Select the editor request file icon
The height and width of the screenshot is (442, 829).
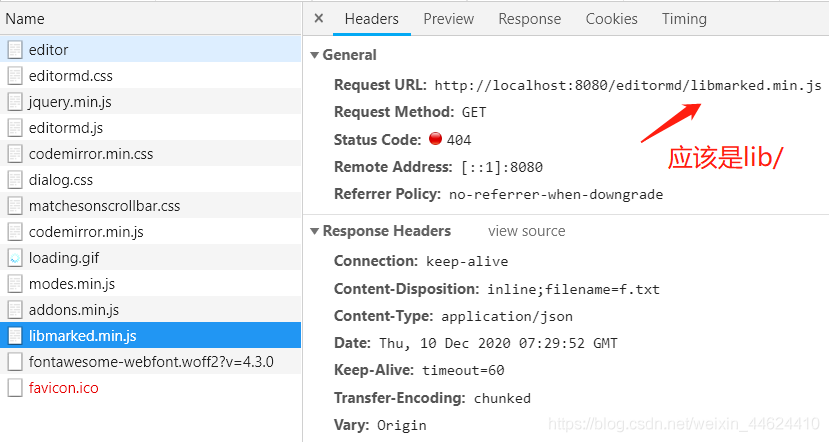coord(15,49)
